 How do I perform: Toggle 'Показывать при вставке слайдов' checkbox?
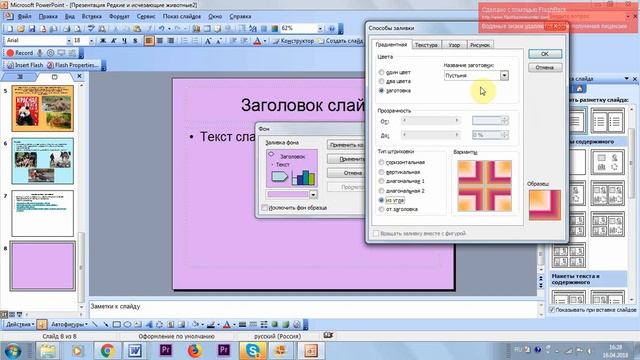click(552, 310)
